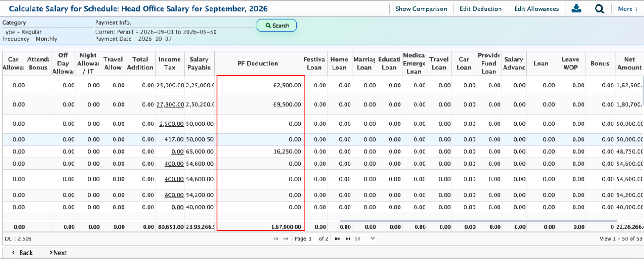The height and width of the screenshot is (259, 644).
Task: Click the page number input field
Action: pos(311,239)
